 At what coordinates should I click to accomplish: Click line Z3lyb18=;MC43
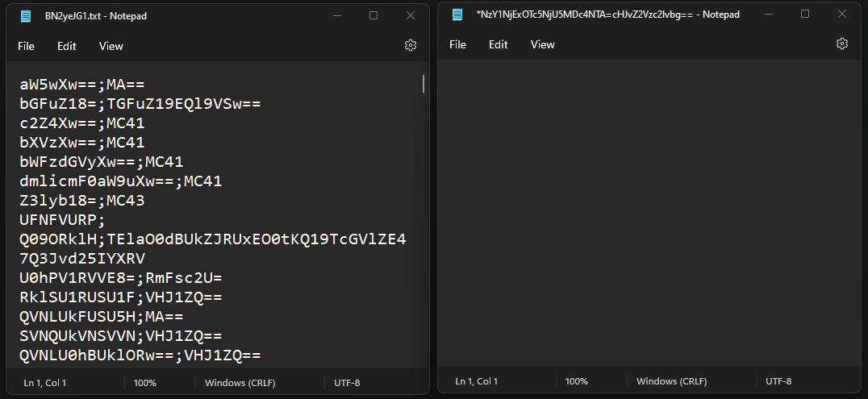(x=82, y=201)
